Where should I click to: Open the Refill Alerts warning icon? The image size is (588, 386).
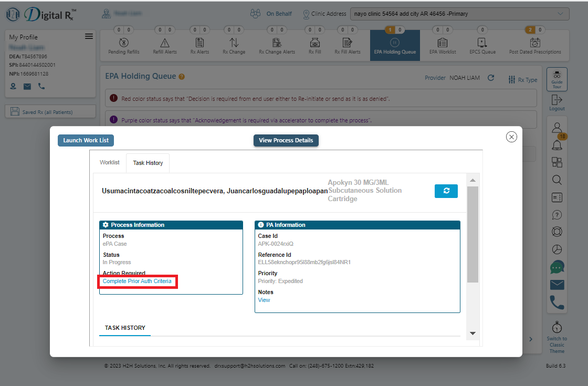165,43
